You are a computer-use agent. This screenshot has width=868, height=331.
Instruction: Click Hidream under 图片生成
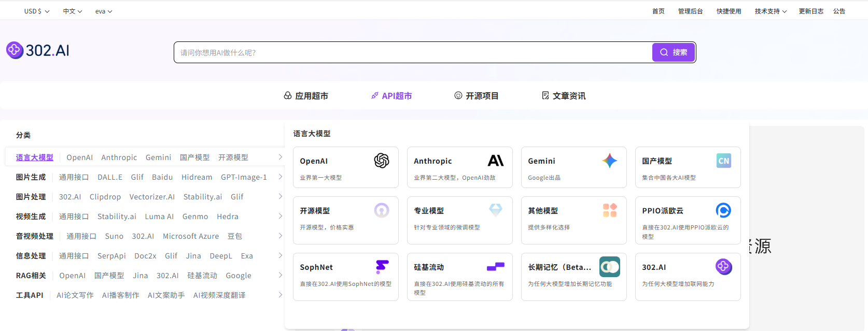[x=197, y=177]
